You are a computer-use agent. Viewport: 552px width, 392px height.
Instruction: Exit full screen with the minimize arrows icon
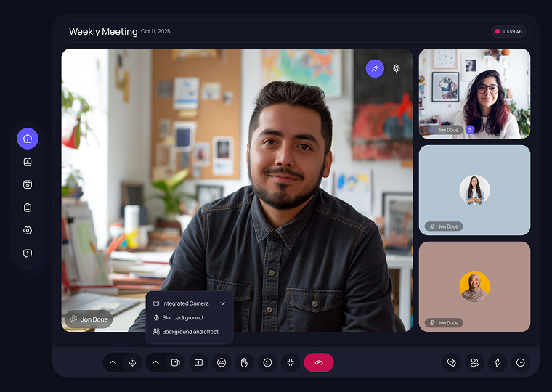[x=291, y=362]
